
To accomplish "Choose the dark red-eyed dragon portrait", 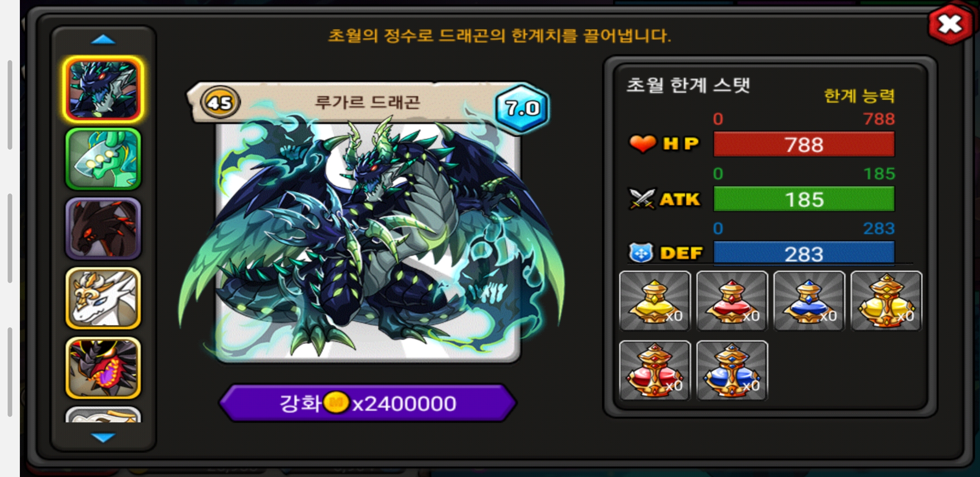I will point(103,228).
